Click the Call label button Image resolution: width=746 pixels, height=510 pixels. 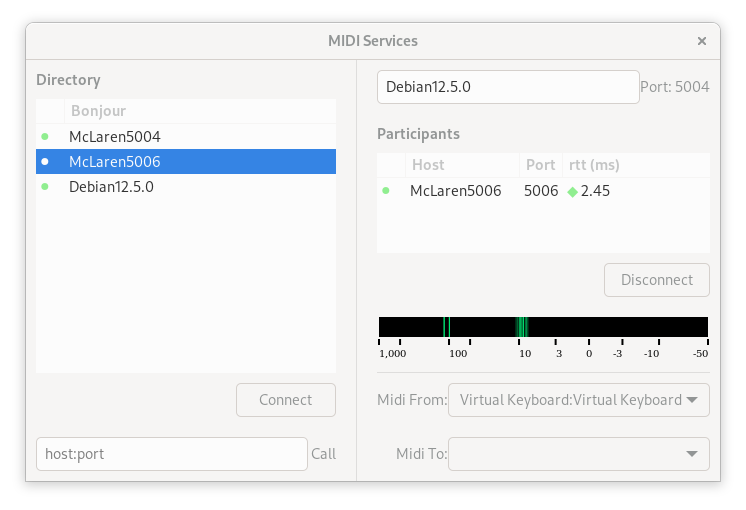point(324,454)
